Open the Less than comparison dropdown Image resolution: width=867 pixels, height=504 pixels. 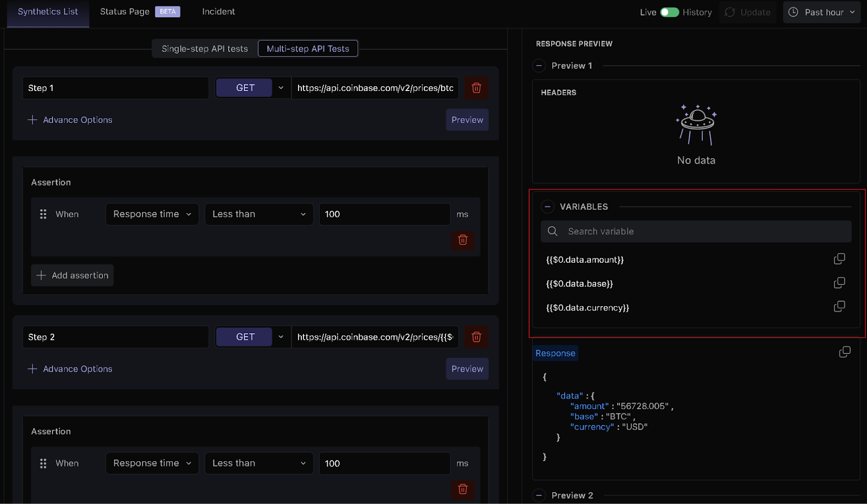pyautogui.click(x=258, y=214)
